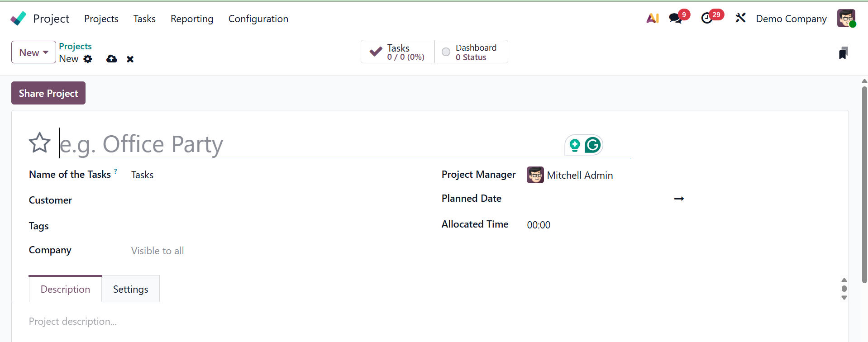
Task: Open the activities clock icon
Action: (706, 19)
